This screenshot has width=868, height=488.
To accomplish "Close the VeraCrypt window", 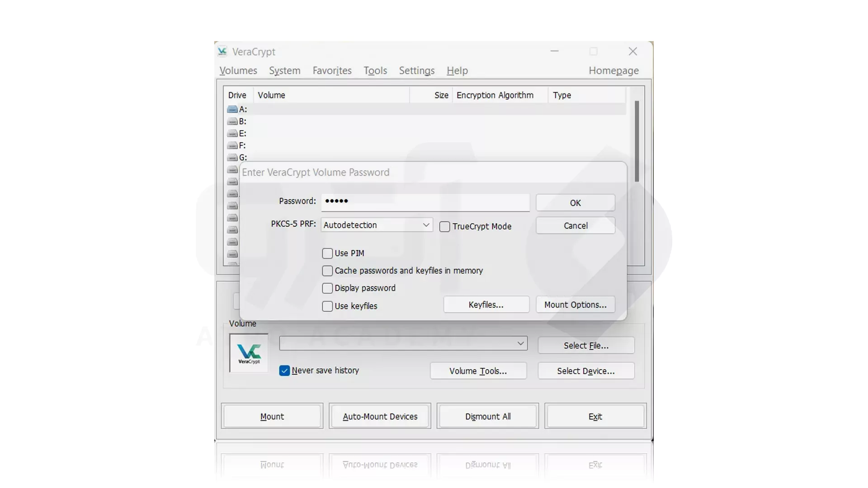I will point(633,52).
